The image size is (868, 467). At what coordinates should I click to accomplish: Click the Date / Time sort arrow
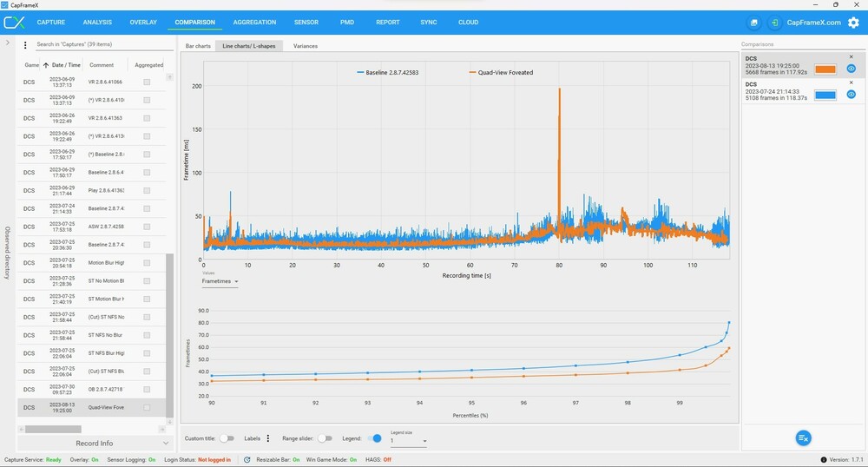point(46,65)
